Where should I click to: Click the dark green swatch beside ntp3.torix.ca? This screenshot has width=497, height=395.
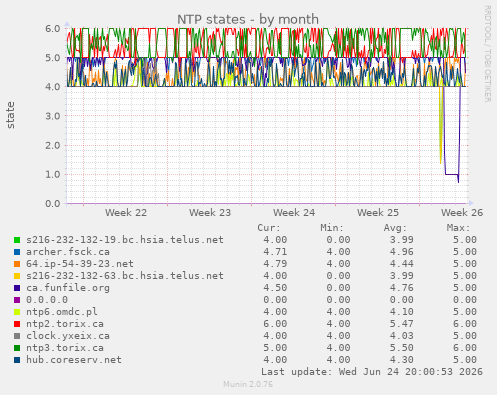click(x=17, y=348)
